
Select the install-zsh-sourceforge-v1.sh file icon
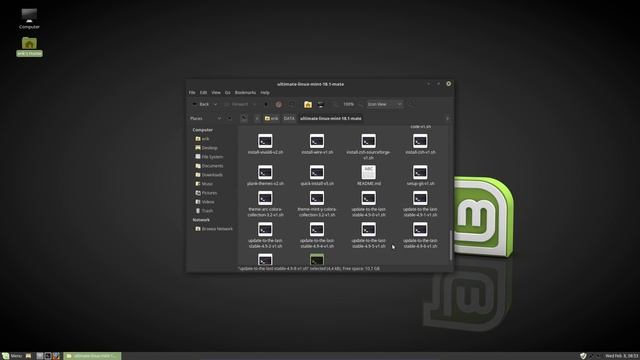(369, 141)
